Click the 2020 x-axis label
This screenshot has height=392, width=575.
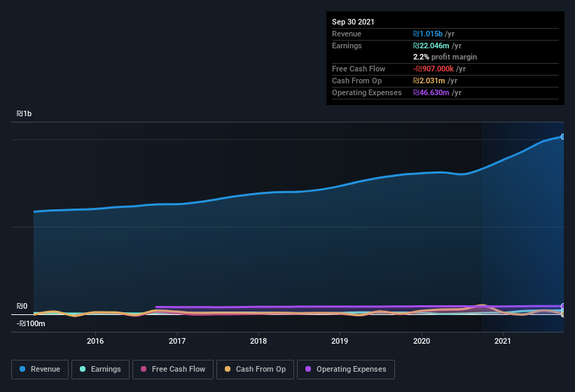click(x=422, y=341)
